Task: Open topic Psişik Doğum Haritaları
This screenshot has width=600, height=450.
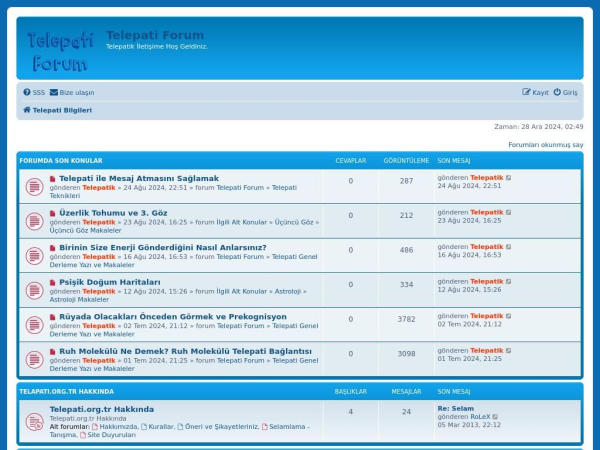Action: click(110, 282)
